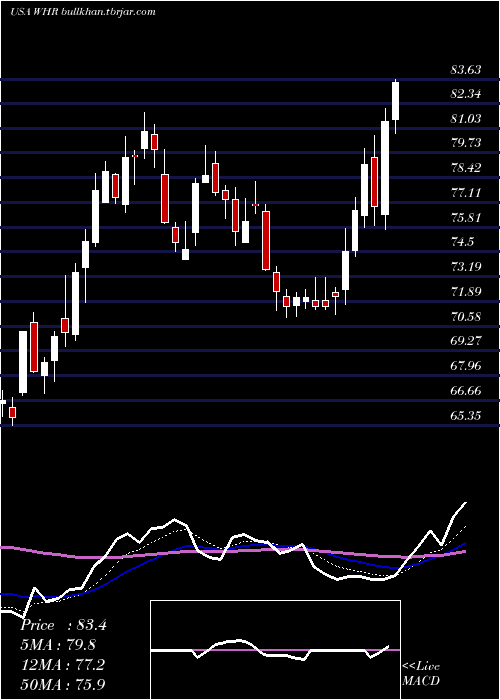500x700 pixels.
Task: Click the 73.19 price axis label
Action: 466,267
